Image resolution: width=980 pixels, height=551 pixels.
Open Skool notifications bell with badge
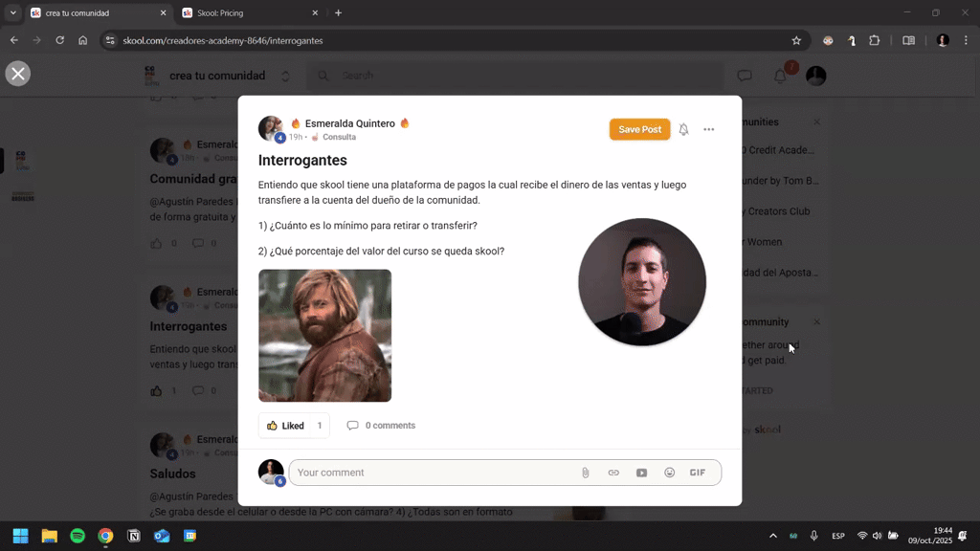(x=780, y=76)
